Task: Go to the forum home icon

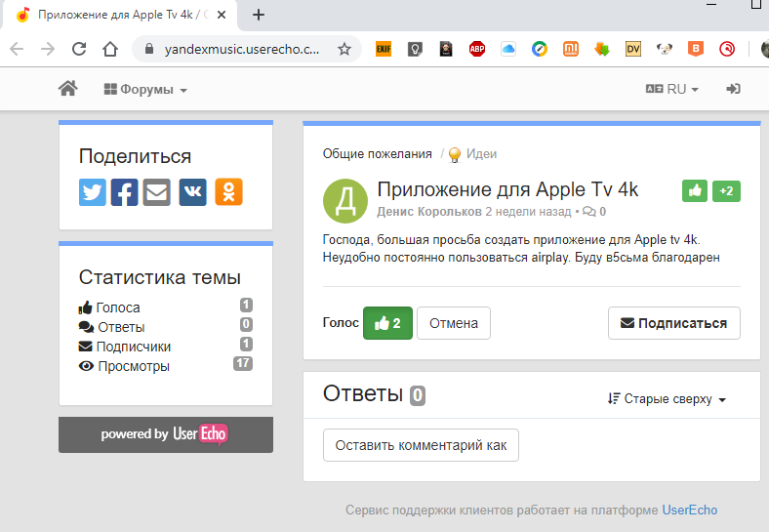Action: 67,89
